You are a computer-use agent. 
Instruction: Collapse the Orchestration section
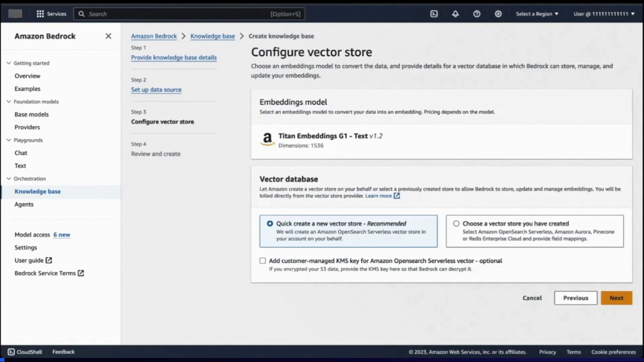point(9,179)
